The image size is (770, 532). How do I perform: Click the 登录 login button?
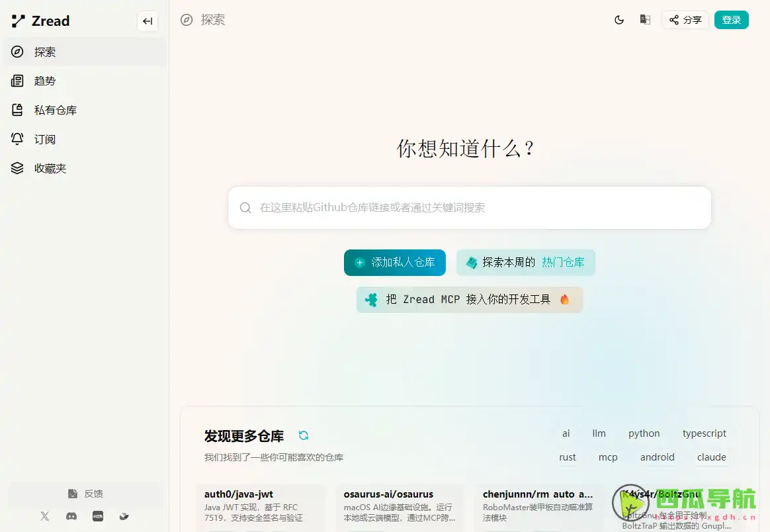(732, 20)
